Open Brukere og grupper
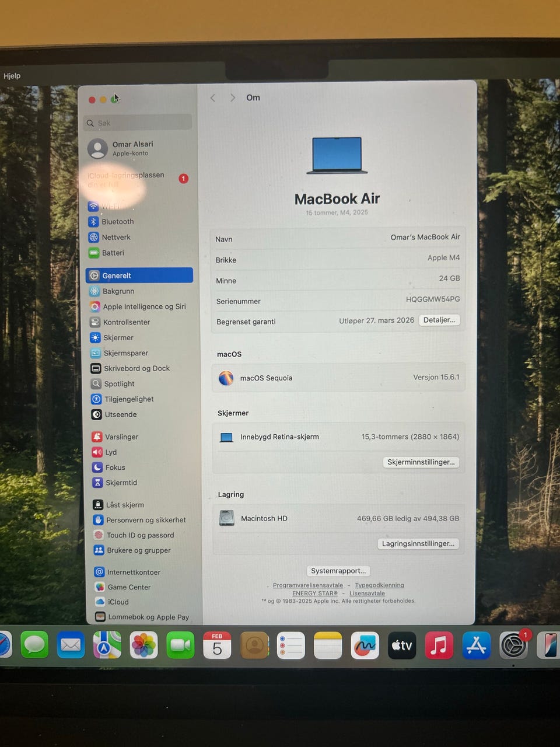The width and height of the screenshot is (560, 747). pyautogui.click(x=132, y=550)
